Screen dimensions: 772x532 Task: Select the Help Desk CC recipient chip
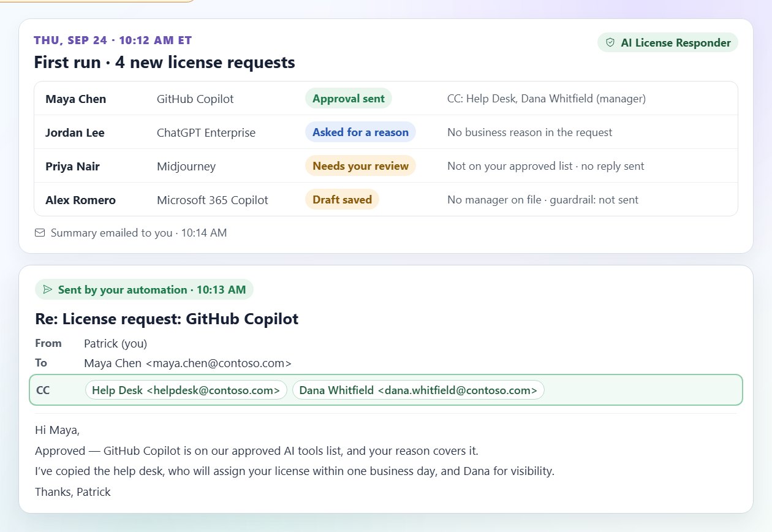click(186, 390)
